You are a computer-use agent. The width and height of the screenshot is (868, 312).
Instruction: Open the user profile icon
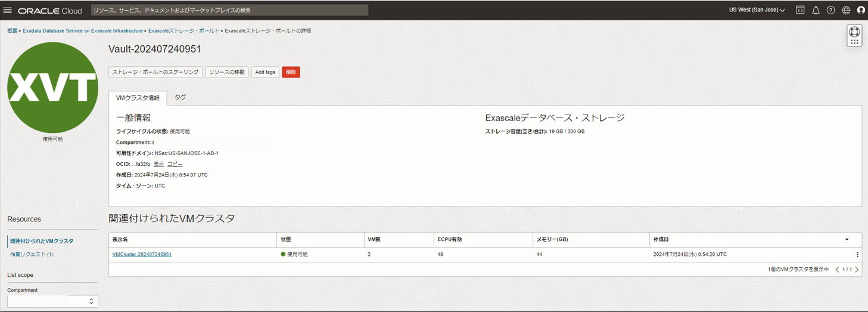(x=861, y=10)
